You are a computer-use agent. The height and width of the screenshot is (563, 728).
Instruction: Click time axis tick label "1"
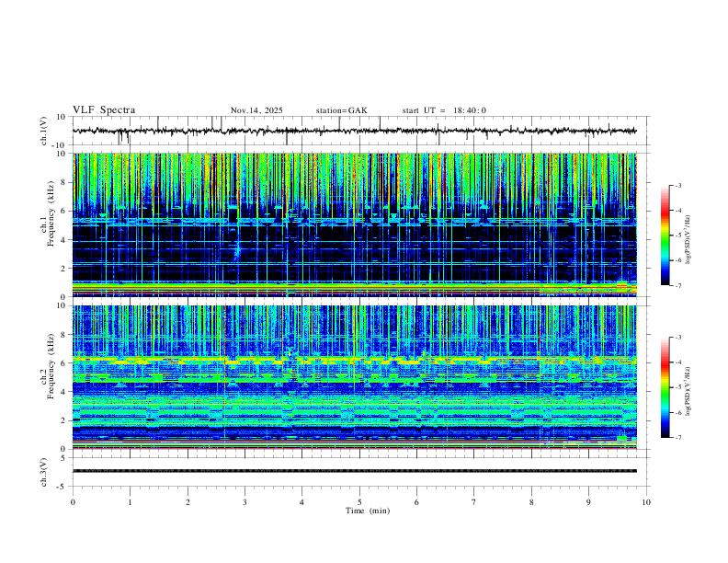(x=131, y=502)
